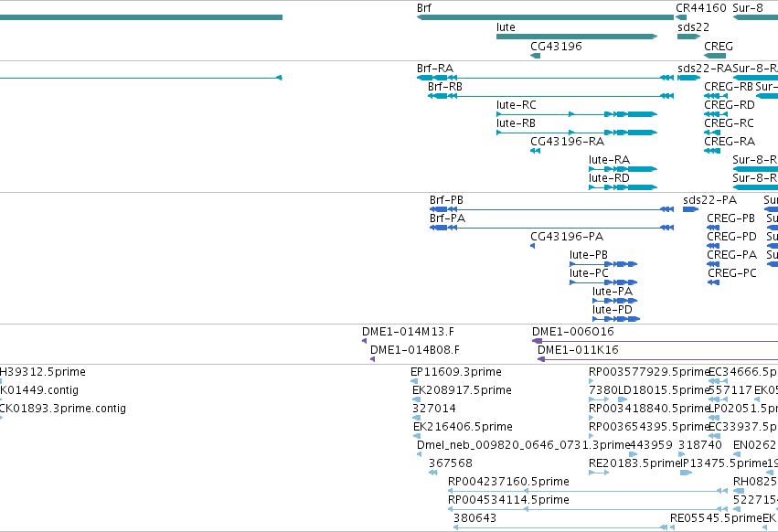The height and width of the screenshot is (532, 778).
Task: Select the DME1-006O16 clone label
Action: (x=572, y=332)
